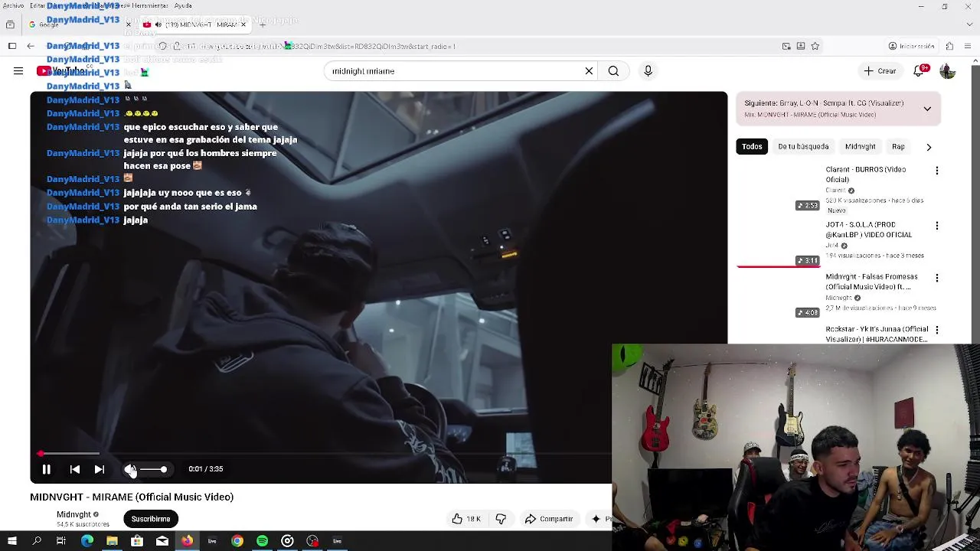Image resolution: width=980 pixels, height=551 pixels.
Task: Open Firefox application hamburger menu
Action: coord(969,46)
